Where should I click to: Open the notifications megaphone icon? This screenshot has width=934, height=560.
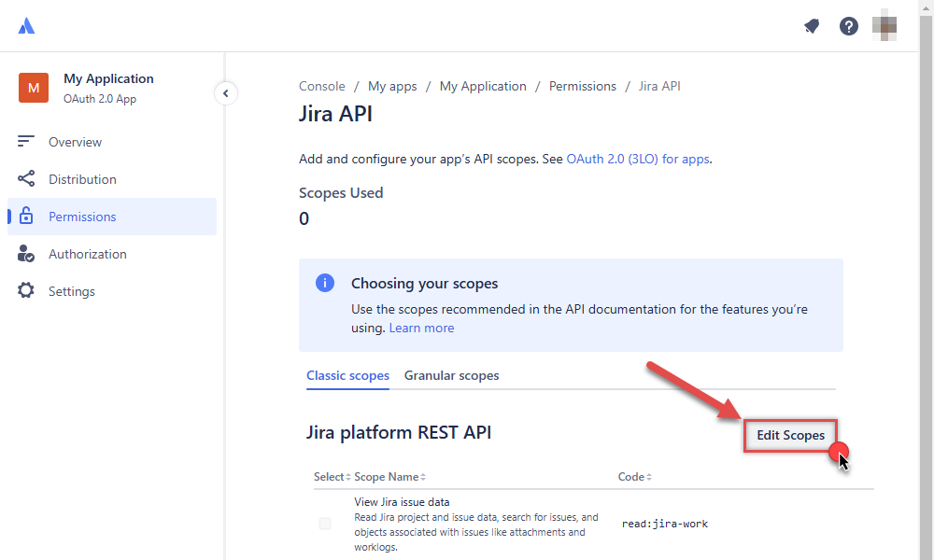(x=812, y=25)
